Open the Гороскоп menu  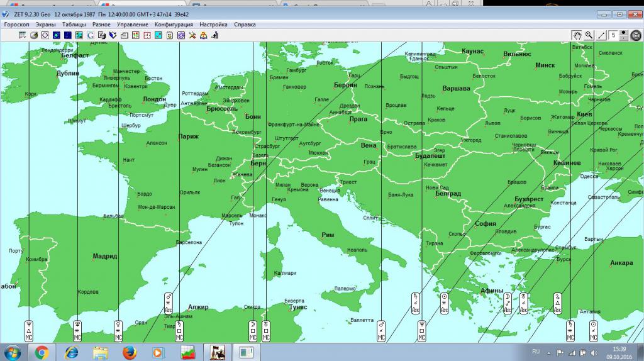coord(16,25)
